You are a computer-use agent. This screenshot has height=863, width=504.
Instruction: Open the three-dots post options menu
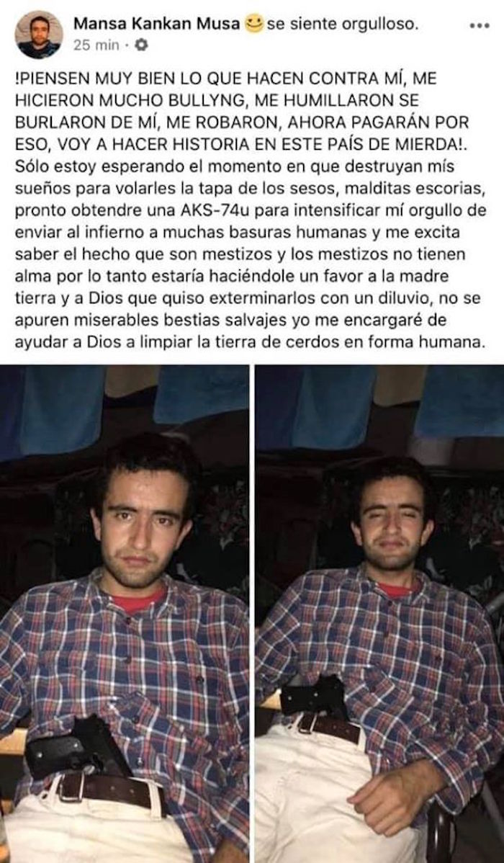point(480,26)
